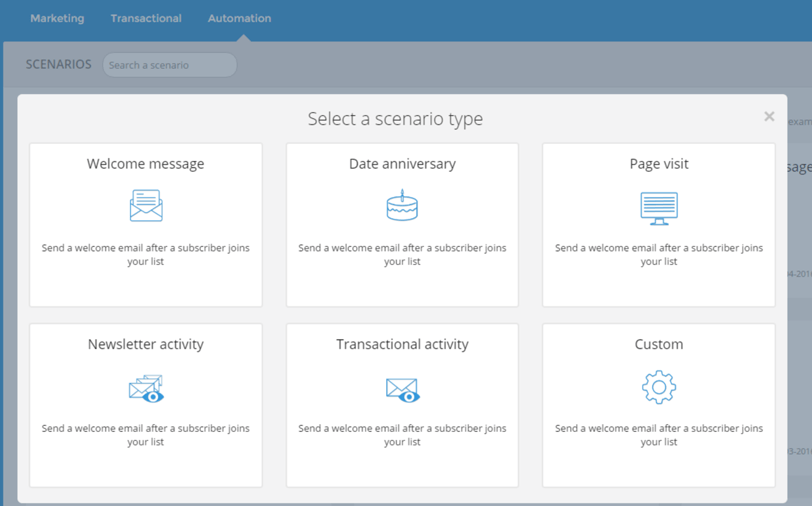Click the description under Newsletter activity
Viewport: 812px width, 506px height.
coord(146,435)
